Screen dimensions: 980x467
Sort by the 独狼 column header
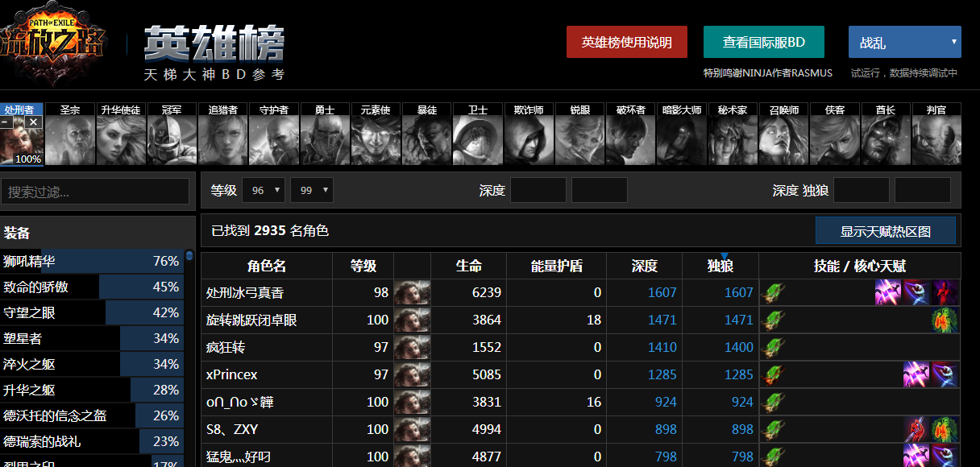point(720,266)
